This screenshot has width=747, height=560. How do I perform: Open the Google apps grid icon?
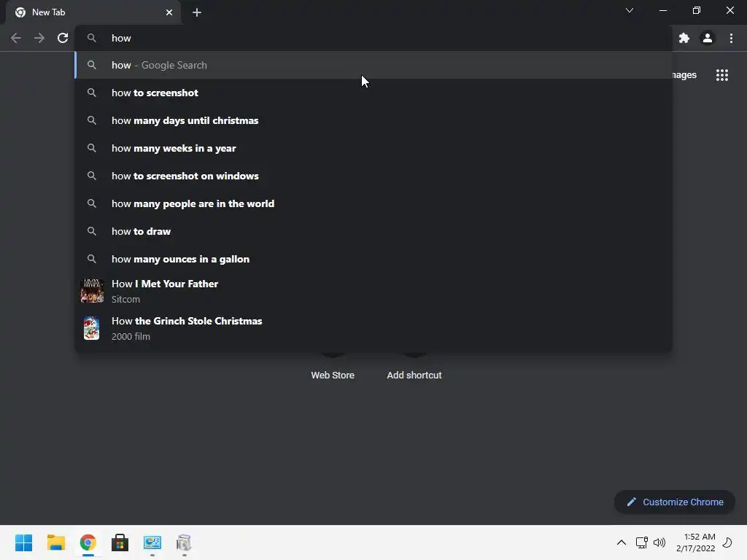point(722,75)
